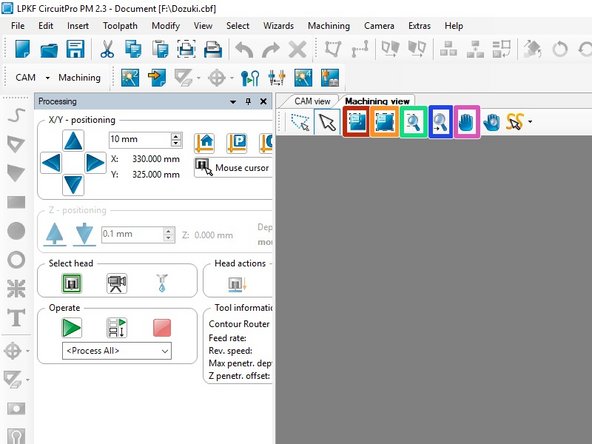The image size is (592, 444).
Task: Close the Processing panel
Action: (x=264, y=102)
